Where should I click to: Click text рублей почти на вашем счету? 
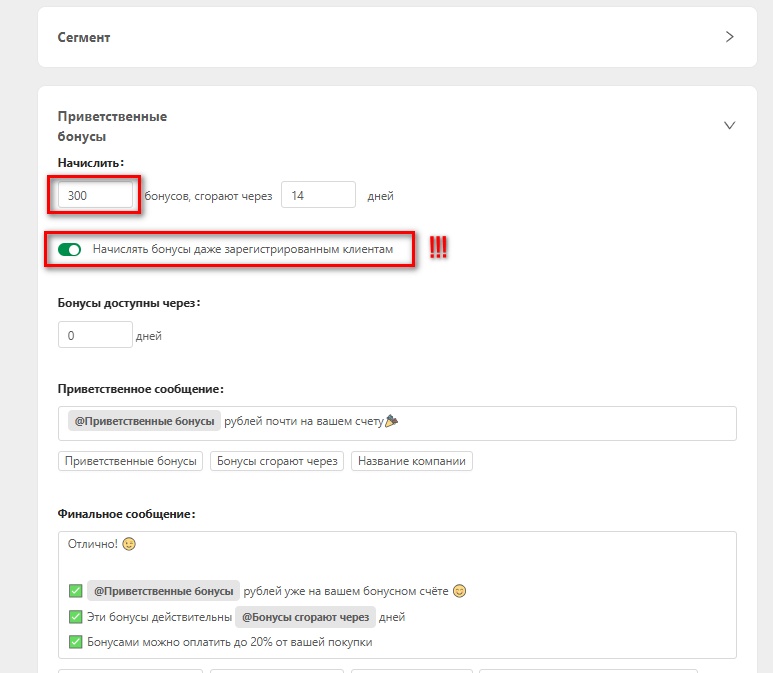[304, 422]
